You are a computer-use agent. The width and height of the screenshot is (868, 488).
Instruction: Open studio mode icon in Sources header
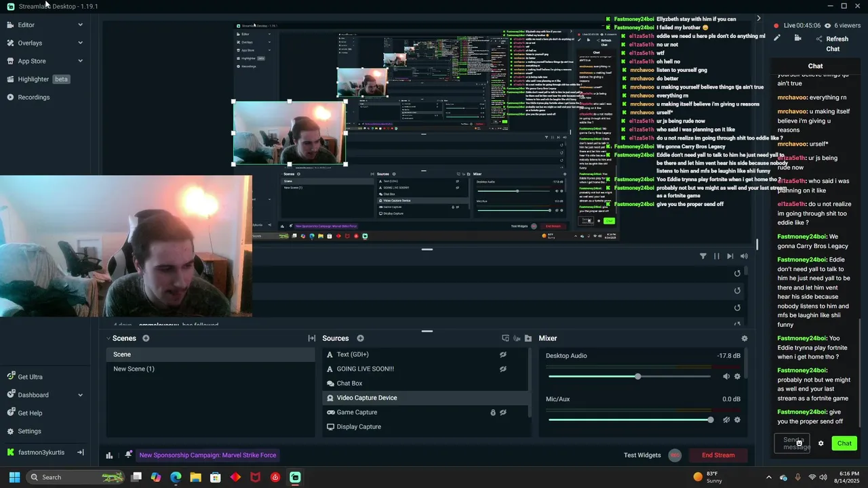505,338
